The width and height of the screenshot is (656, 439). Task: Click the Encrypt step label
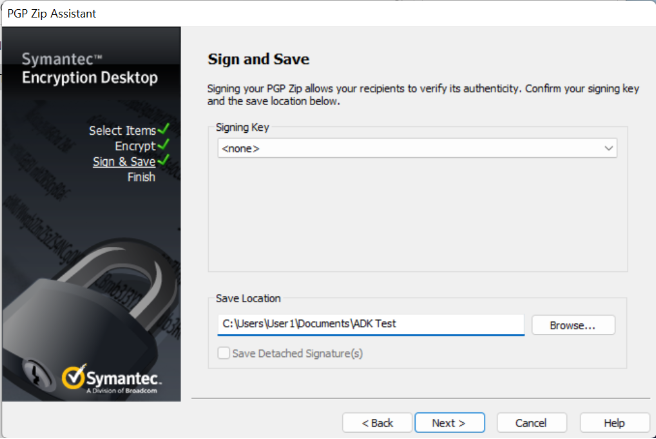coord(135,146)
